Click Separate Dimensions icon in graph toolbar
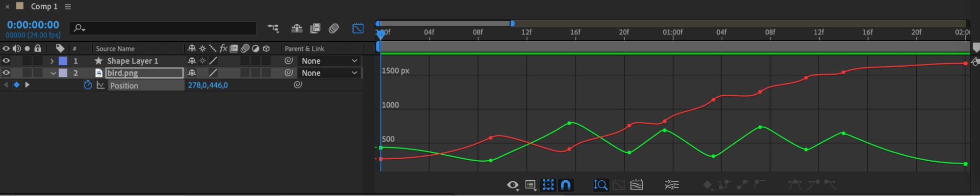Viewport: 980px width, 196px height. click(672, 185)
